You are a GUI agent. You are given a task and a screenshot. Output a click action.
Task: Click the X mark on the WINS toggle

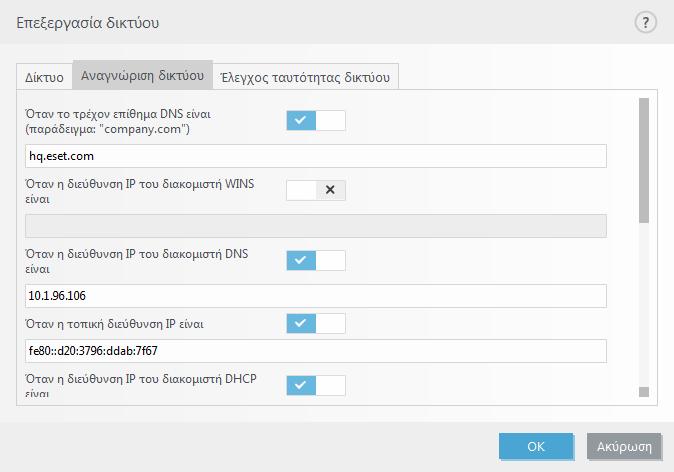pos(330,190)
